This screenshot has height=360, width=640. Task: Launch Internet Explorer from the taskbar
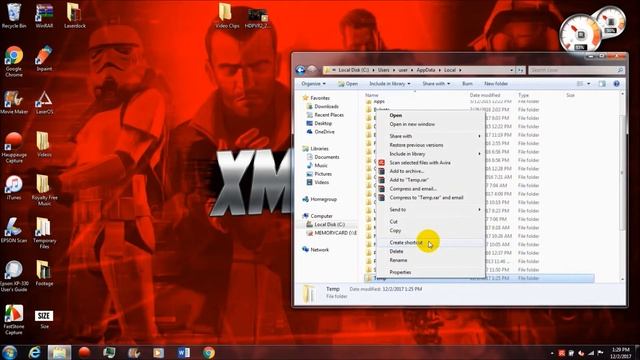(x=35, y=352)
